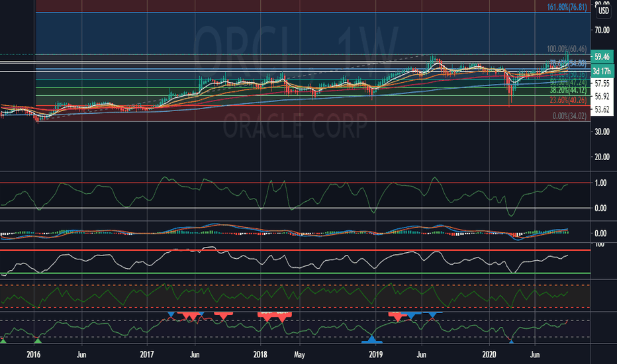
Task: Select the large blue up-triangle signal near 2019
Action: point(371,340)
